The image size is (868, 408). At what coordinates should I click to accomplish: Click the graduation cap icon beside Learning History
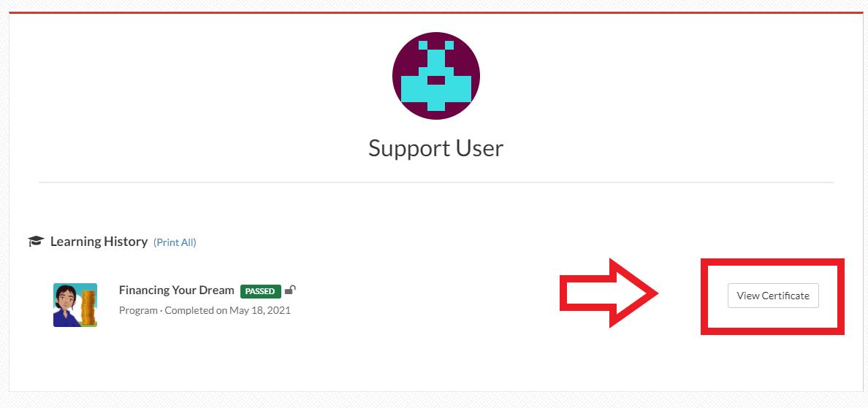click(36, 242)
